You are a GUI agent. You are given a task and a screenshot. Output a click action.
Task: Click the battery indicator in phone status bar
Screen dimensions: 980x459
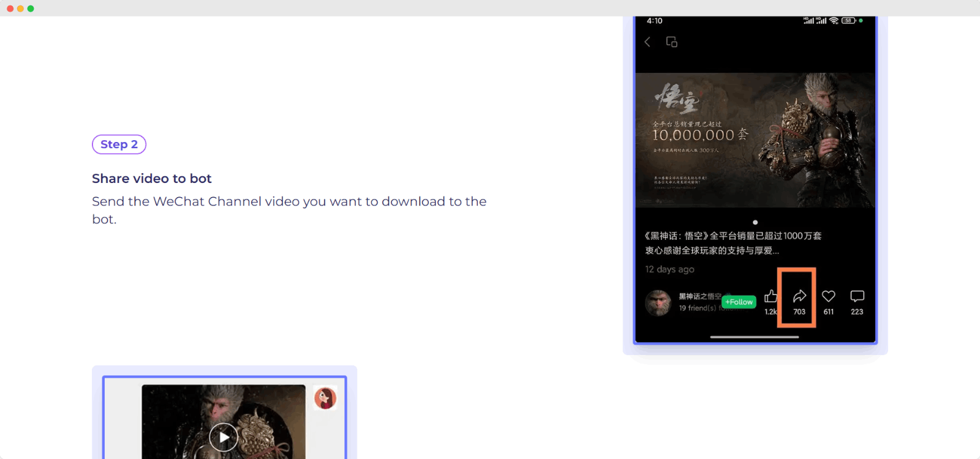pos(848,21)
